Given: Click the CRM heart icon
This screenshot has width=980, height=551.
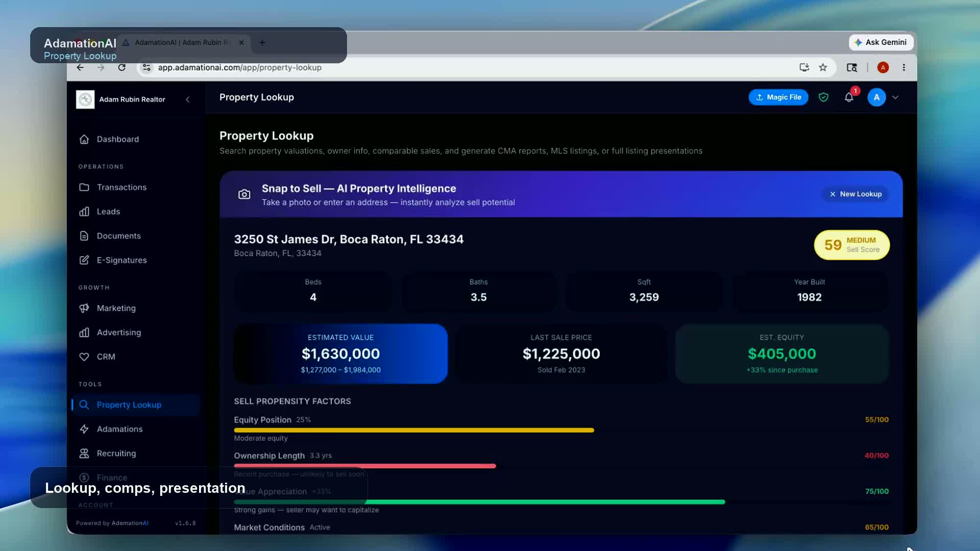Looking at the screenshot, I should pyautogui.click(x=84, y=357).
